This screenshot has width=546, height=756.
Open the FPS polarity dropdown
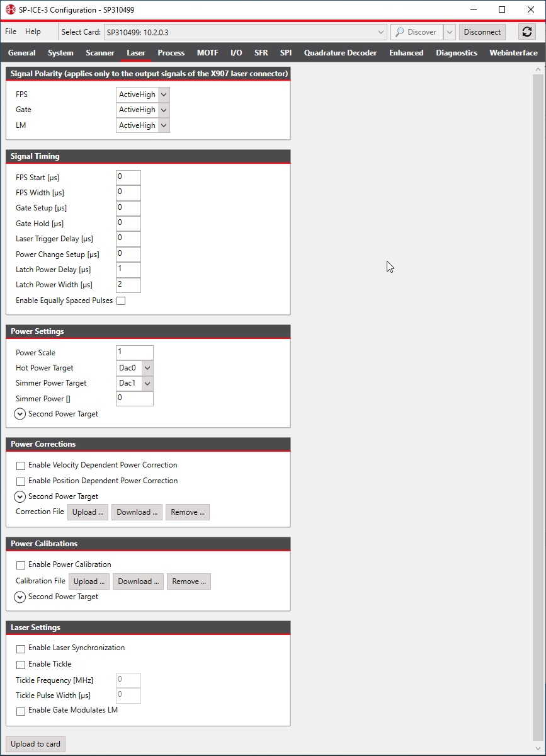(x=164, y=94)
